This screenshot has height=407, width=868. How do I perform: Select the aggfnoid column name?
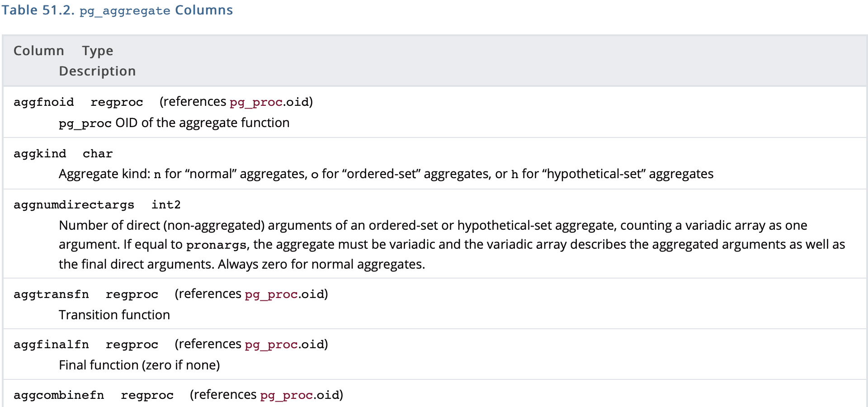pos(44,102)
